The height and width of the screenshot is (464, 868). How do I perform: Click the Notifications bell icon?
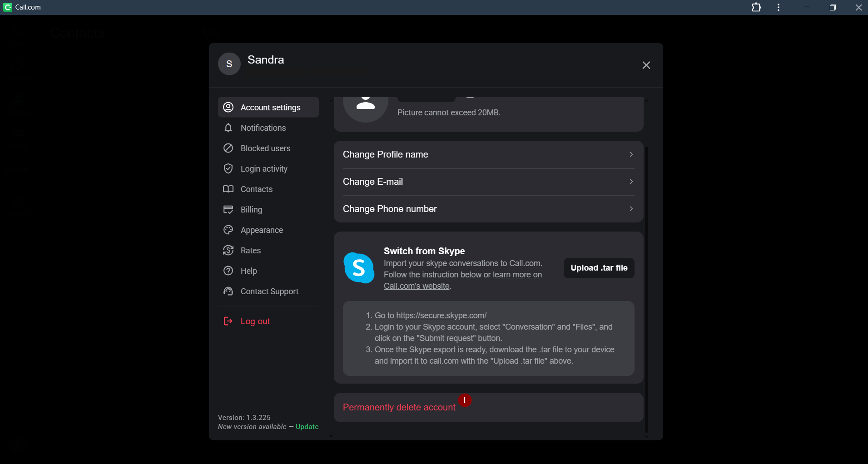228,128
